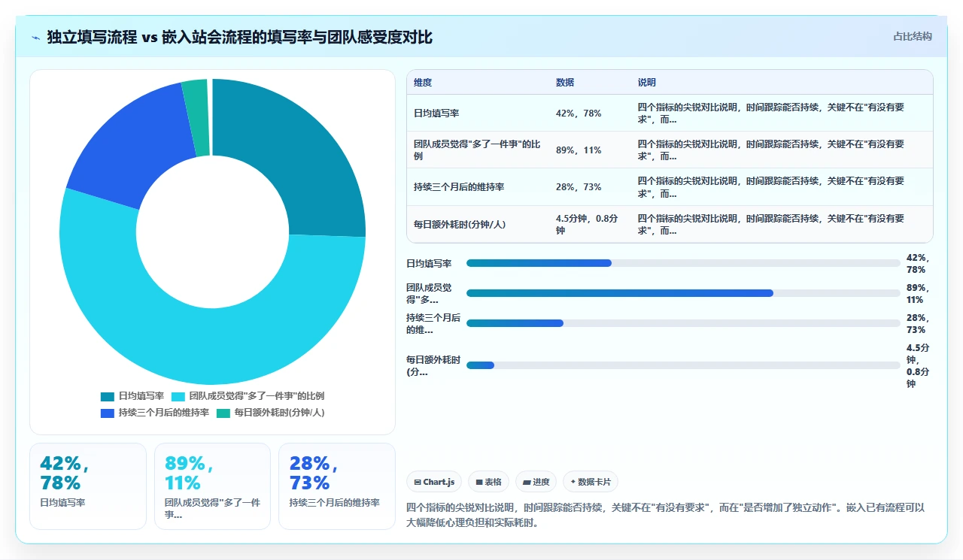963x560 pixels.
Task: Toggle the 团队成员觉得"多了一件事"的比例 legend entry
Action: [248, 396]
